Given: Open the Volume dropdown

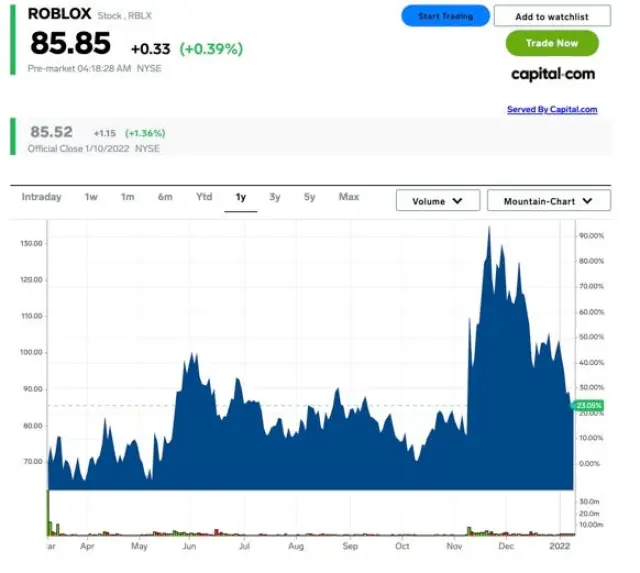Looking at the screenshot, I should pyautogui.click(x=438, y=201).
